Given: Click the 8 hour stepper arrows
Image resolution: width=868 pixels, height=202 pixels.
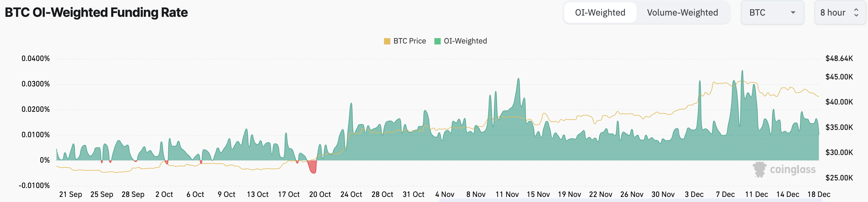Looking at the screenshot, I should coord(856,12).
